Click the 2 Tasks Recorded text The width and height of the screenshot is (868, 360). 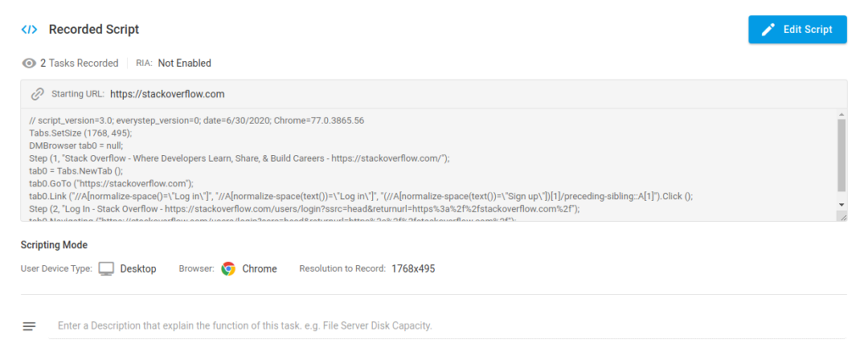coord(79,64)
